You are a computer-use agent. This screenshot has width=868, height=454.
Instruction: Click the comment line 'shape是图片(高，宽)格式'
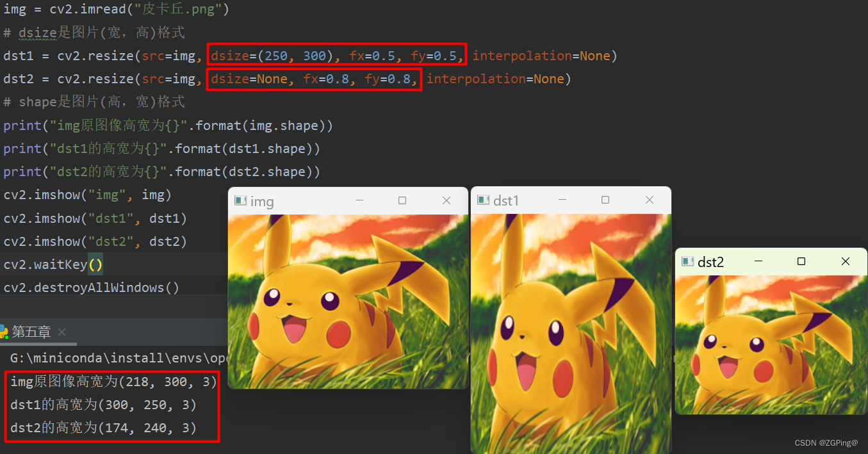94,102
